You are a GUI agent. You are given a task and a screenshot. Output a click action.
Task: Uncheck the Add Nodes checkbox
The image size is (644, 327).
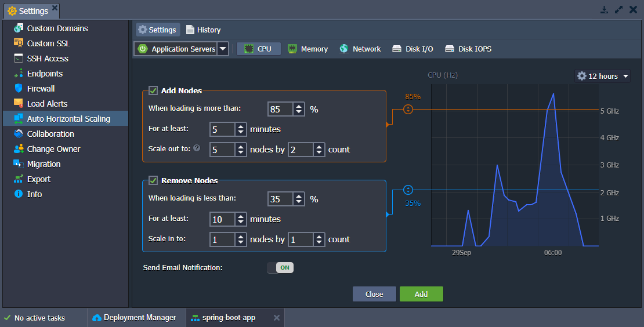[x=153, y=90]
